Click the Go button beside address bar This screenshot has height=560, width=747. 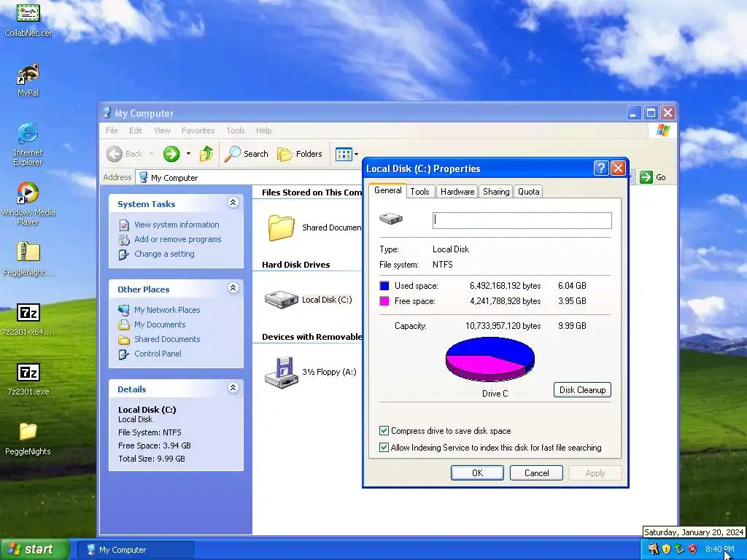(x=653, y=177)
